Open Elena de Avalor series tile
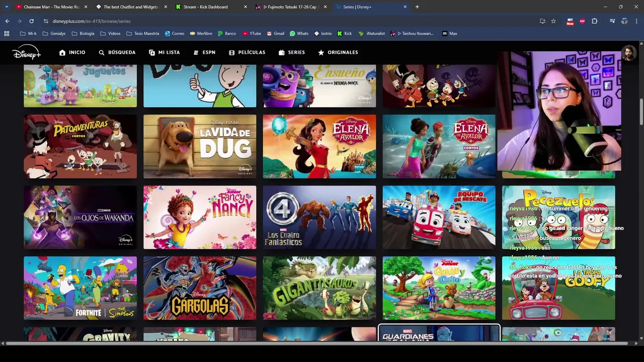 [x=319, y=146]
